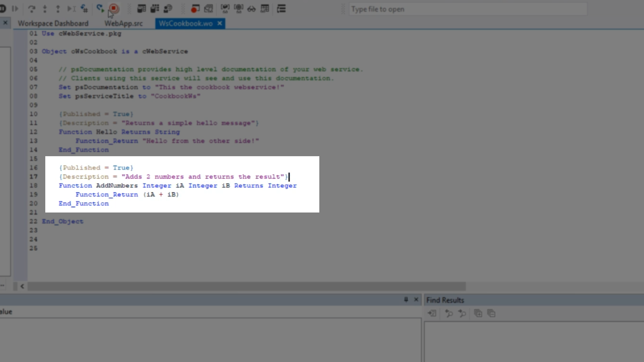Click the Run to Cursor icon
Image resolution: width=644 pixels, height=362 pixels.
pyautogui.click(x=71, y=9)
